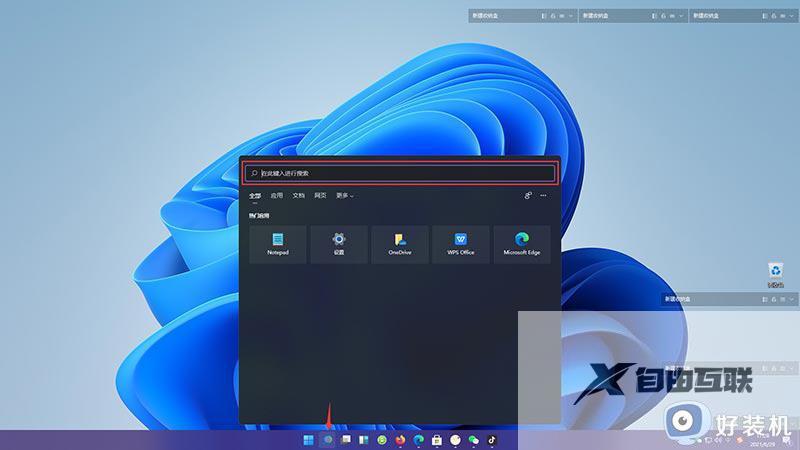This screenshot has height=450, width=800.
Task: Launch Microsoft Edge from the taskbar
Action: [419, 440]
